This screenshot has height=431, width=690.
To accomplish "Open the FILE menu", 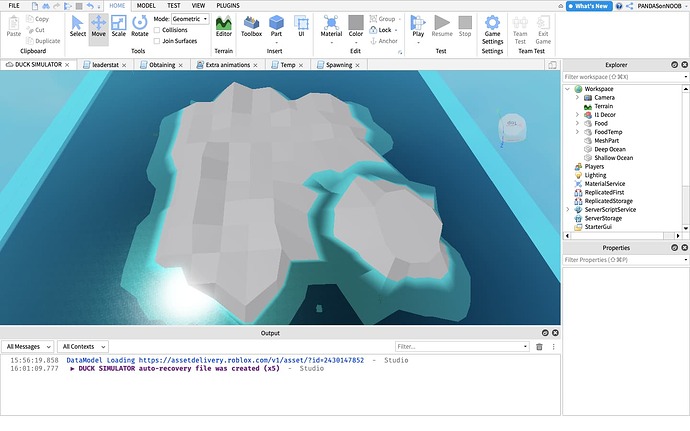I will coord(14,6).
